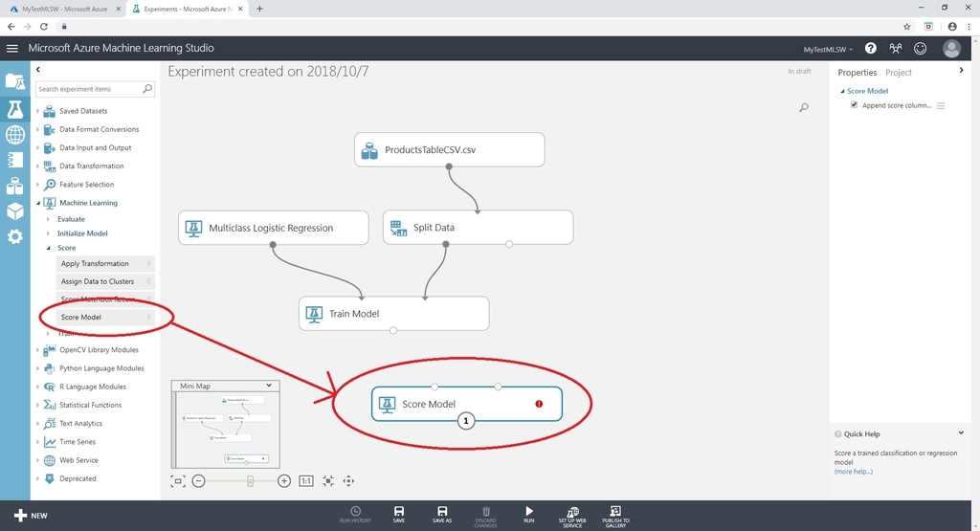
Task: Set zoom to actual size 1:1
Action: (305, 480)
